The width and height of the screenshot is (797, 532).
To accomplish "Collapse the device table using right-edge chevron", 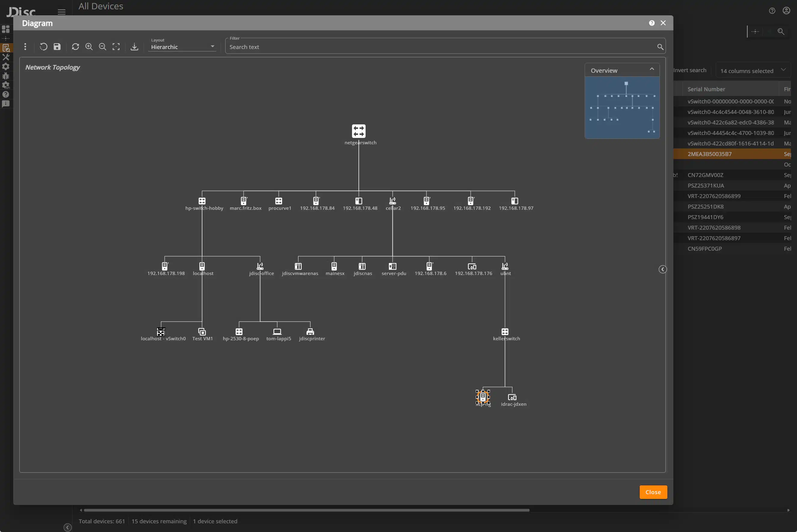I will coord(662,269).
